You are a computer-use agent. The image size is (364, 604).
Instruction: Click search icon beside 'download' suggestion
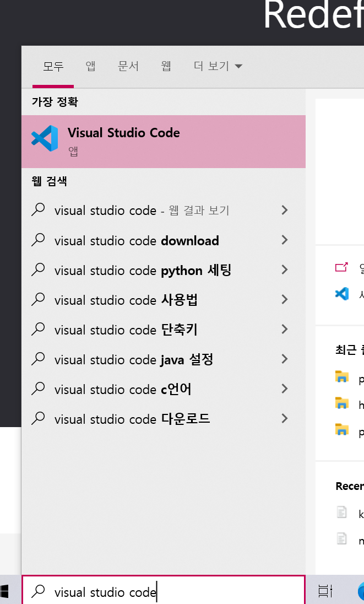point(38,240)
